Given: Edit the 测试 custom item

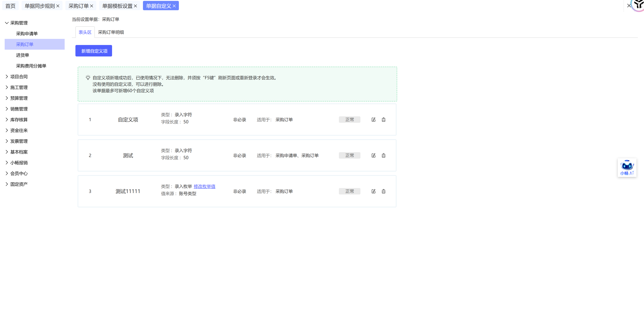Looking at the screenshot, I should click(x=373, y=156).
